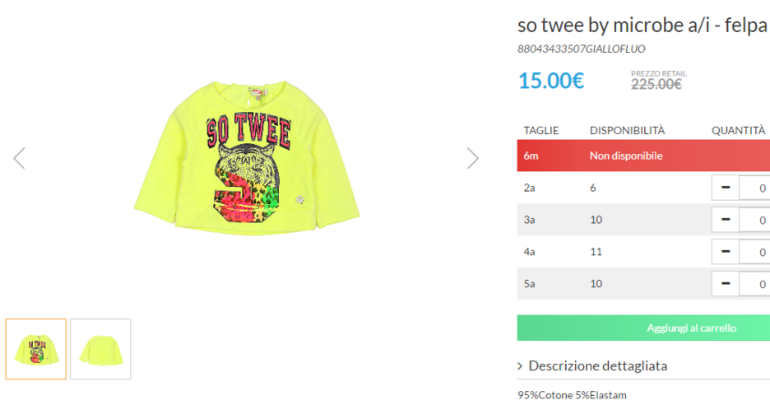The height and width of the screenshot is (414, 770).
Task: Click quantity field for size 2a
Action: (755, 188)
